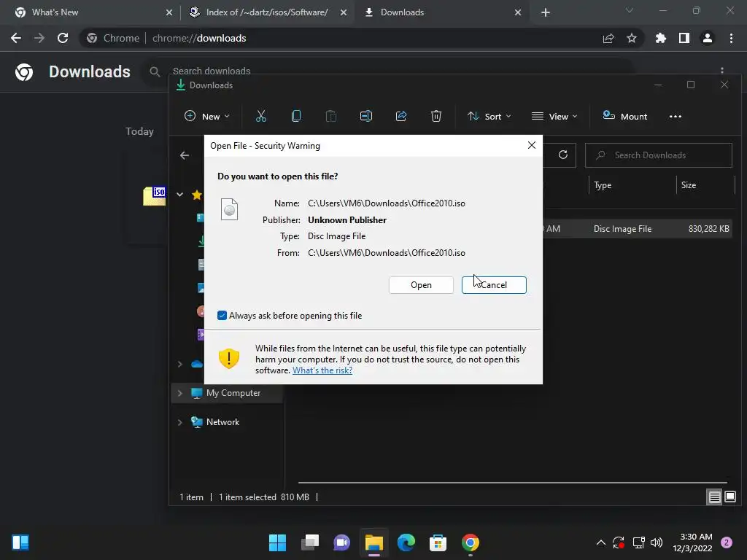Image resolution: width=747 pixels, height=560 pixels.
Task: Click the Cut icon in Explorer toolbar
Action: [x=261, y=116]
